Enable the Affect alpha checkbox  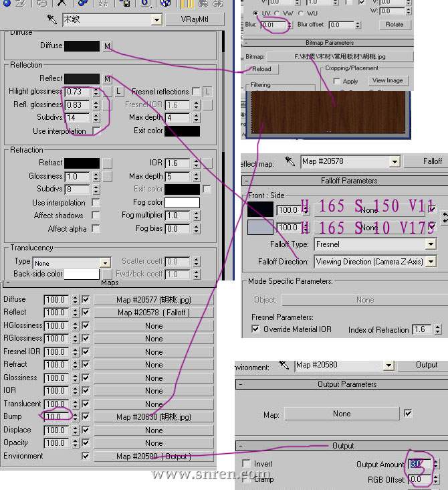coord(96,228)
